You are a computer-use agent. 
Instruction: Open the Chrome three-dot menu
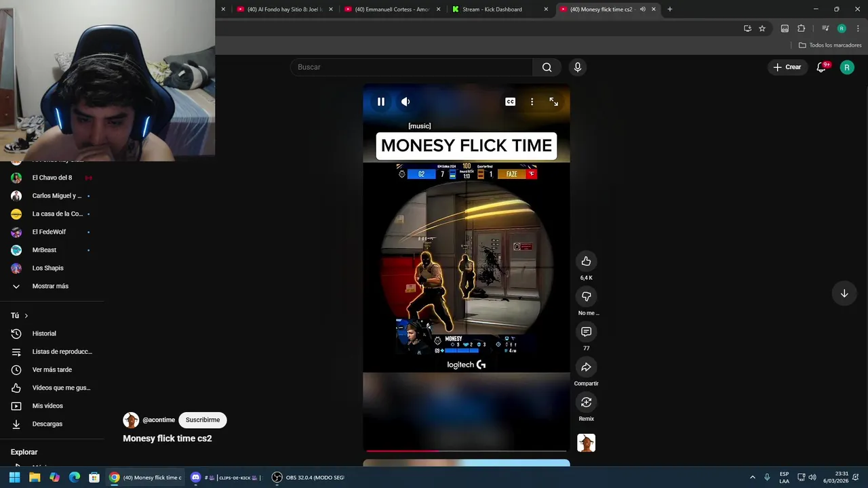(x=858, y=28)
